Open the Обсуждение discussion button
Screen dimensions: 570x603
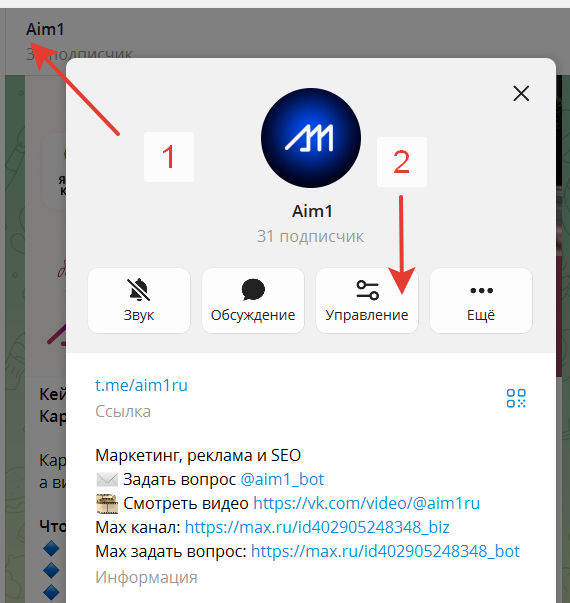coord(253,300)
